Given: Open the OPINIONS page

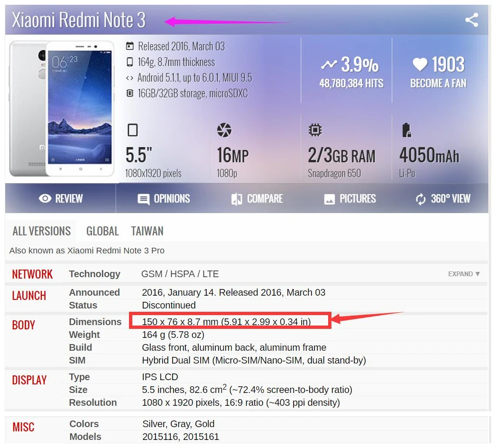Looking at the screenshot, I should click(x=164, y=199).
